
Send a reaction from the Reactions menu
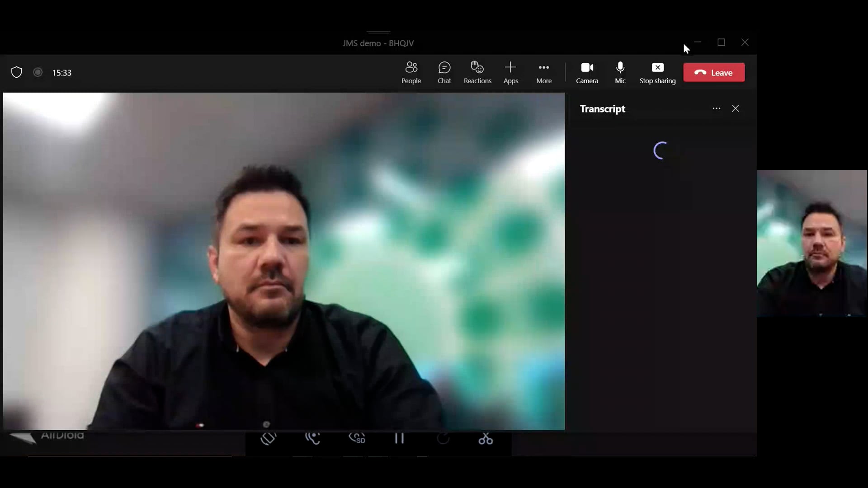pos(477,72)
